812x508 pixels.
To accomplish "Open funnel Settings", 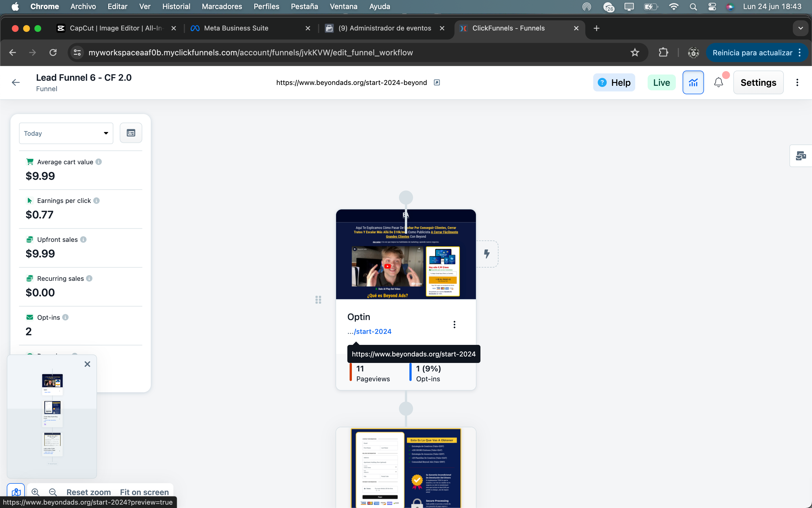I will tap(758, 82).
